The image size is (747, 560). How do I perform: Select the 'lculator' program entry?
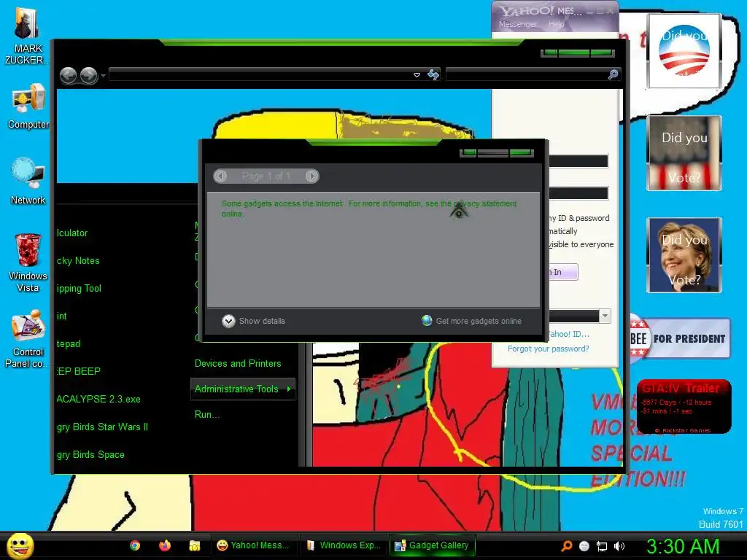pos(72,233)
